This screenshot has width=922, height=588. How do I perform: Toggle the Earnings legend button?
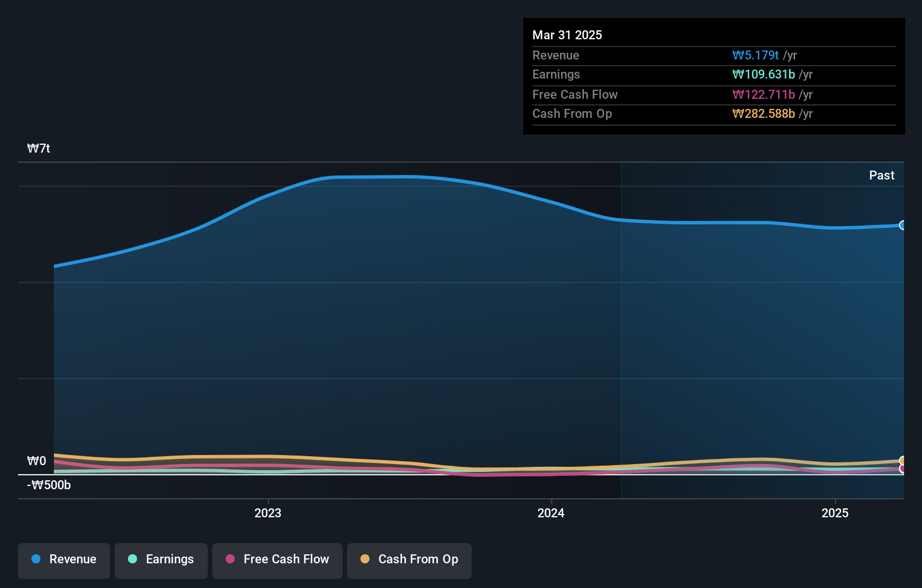[161, 561]
